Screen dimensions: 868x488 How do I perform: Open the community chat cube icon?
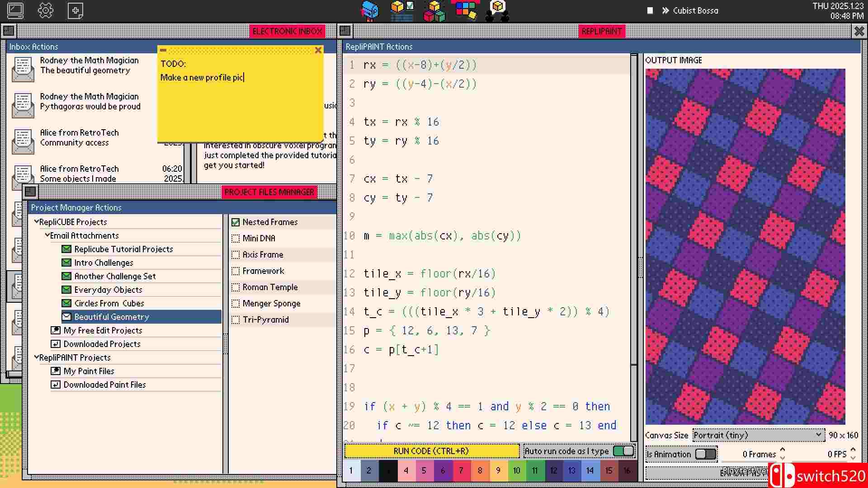(497, 11)
